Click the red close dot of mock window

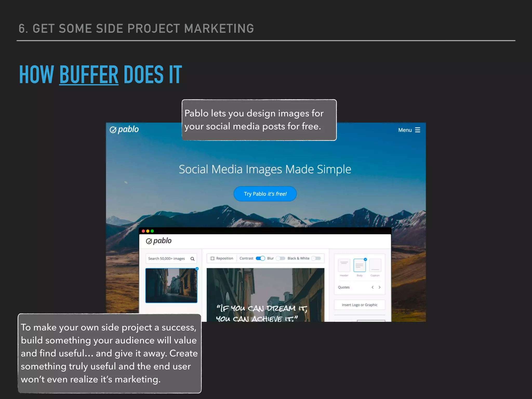(x=143, y=231)
